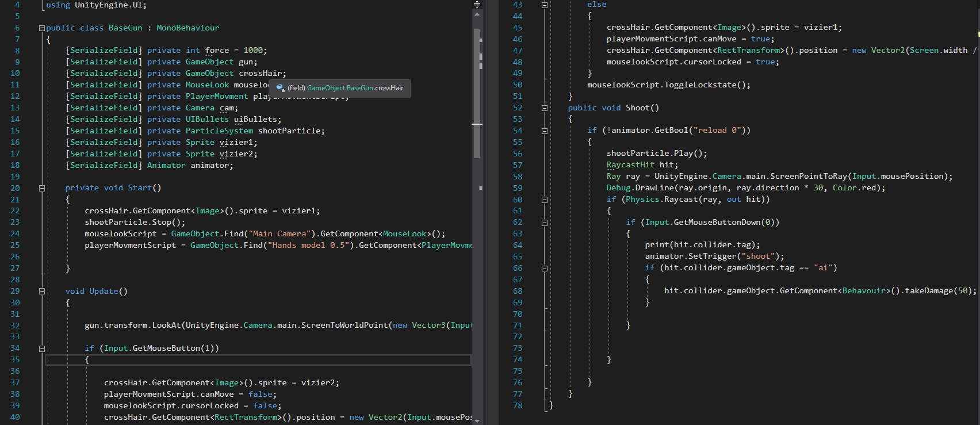The width and height of the screenshot is (980, 425).
Task: Click GetMouseButton(1) on line 34
Action: click(x=173, y=349)
